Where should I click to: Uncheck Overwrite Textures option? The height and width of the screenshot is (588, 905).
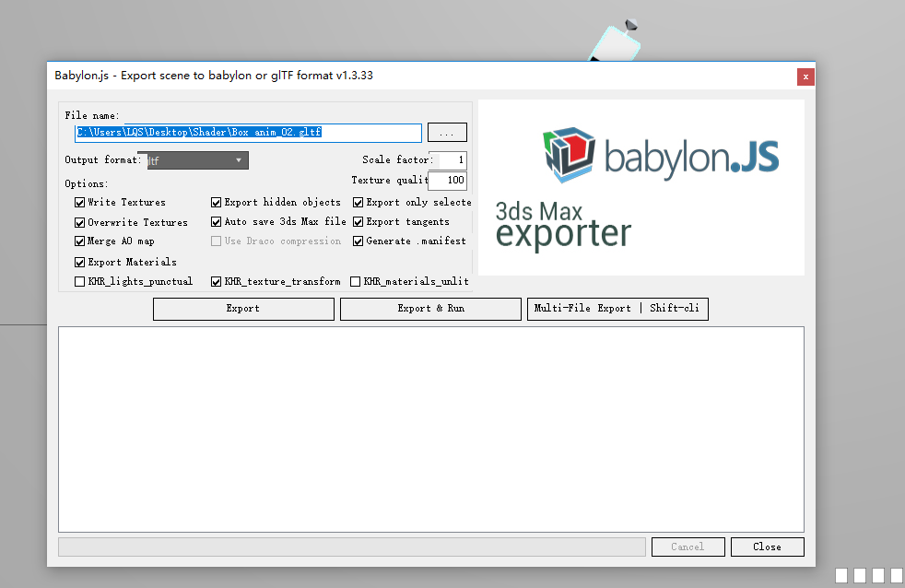click(80, 222)
